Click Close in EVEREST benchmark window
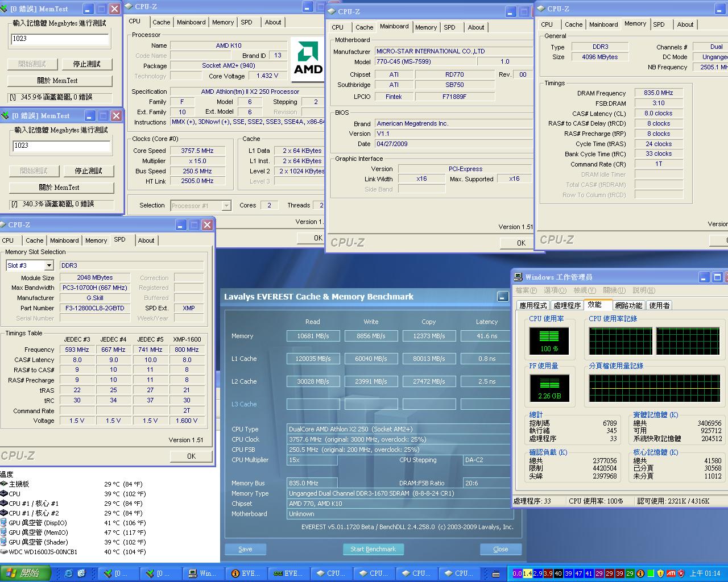The image size is (728, 582). [500, 549]
